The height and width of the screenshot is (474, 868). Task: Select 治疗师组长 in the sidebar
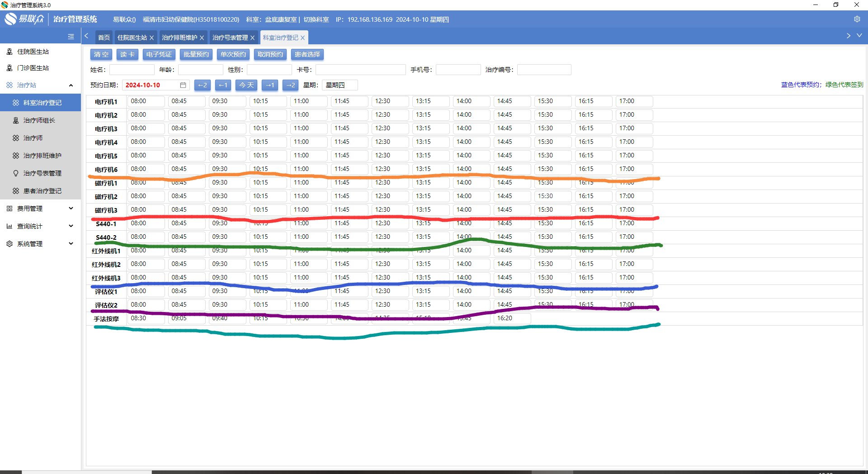(40, 120)
